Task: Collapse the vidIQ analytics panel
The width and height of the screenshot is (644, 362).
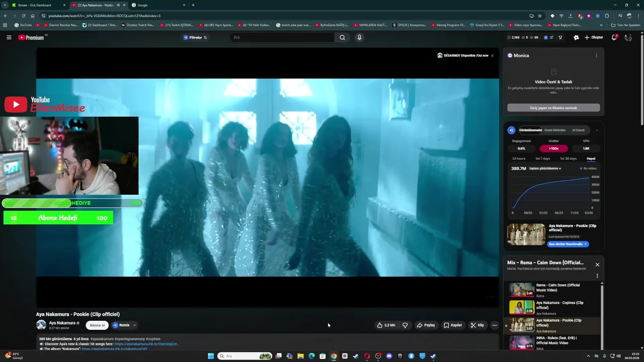Action: [x=597, y=130]
